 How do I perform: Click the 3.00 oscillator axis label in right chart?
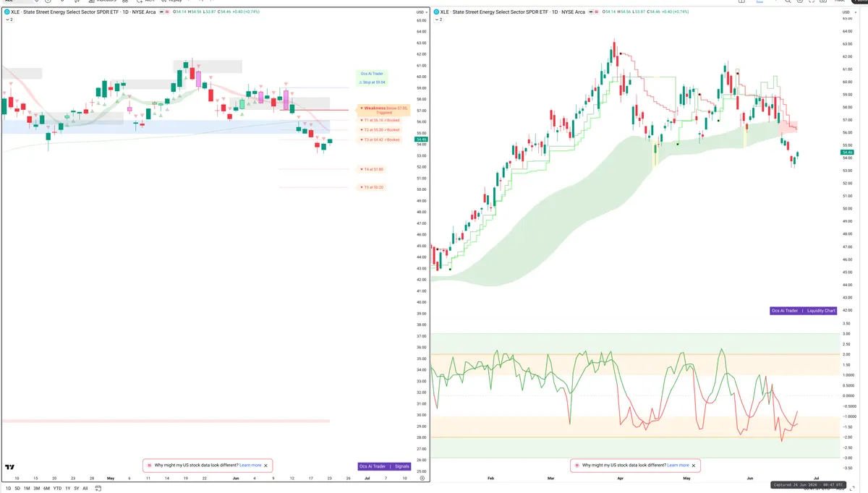(847, 334)
